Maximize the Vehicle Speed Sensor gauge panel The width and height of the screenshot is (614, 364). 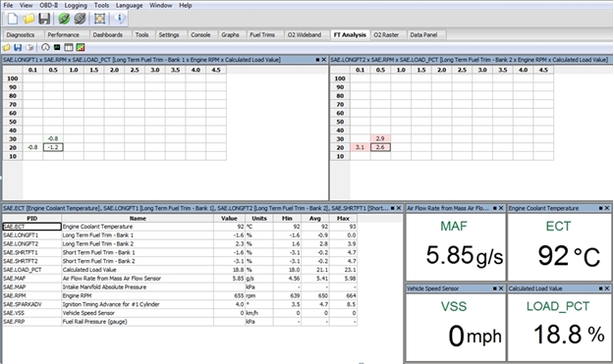pos(494,288)
